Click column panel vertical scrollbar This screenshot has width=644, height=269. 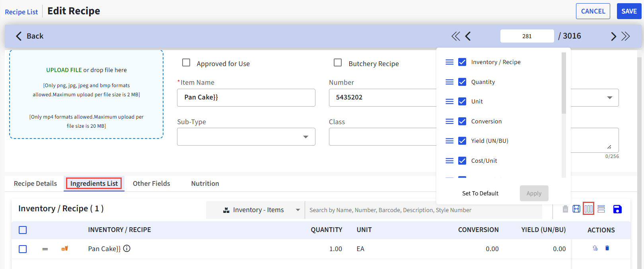[564, 83]
